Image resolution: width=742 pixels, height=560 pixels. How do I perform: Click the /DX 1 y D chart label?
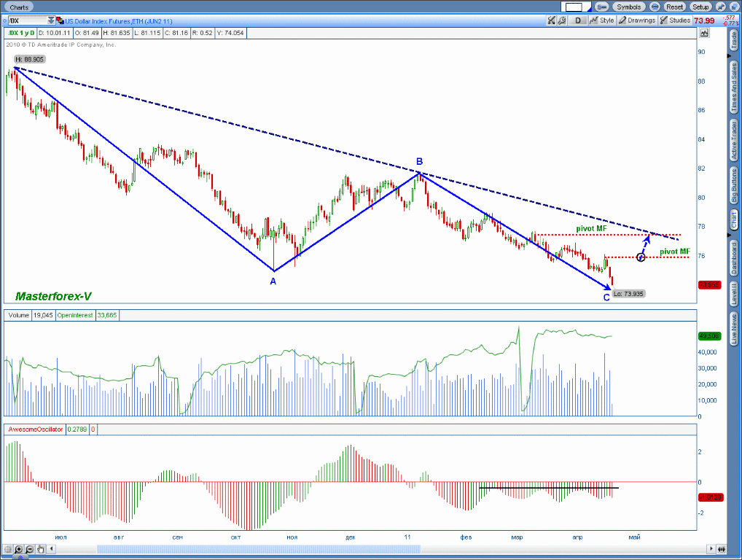(x=21, y=33)
